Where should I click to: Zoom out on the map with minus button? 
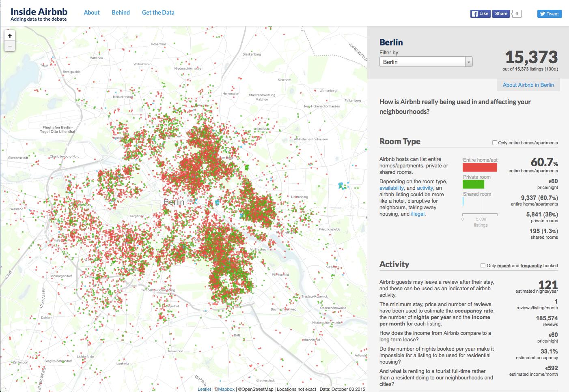point(10,46)
